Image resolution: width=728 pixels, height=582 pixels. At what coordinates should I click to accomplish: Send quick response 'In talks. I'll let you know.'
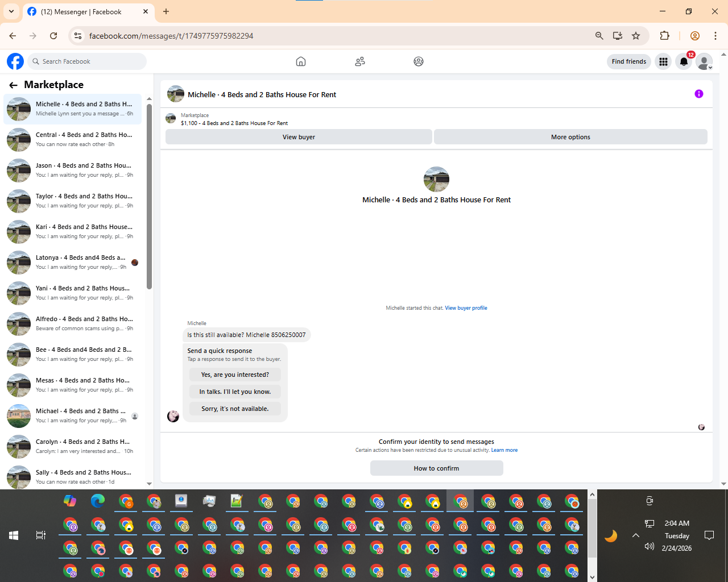[x=235, y=392]
